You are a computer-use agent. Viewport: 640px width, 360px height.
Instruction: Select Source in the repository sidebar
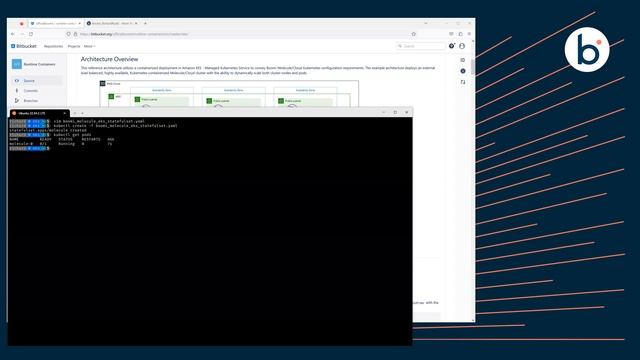click(x=37, y=81)
